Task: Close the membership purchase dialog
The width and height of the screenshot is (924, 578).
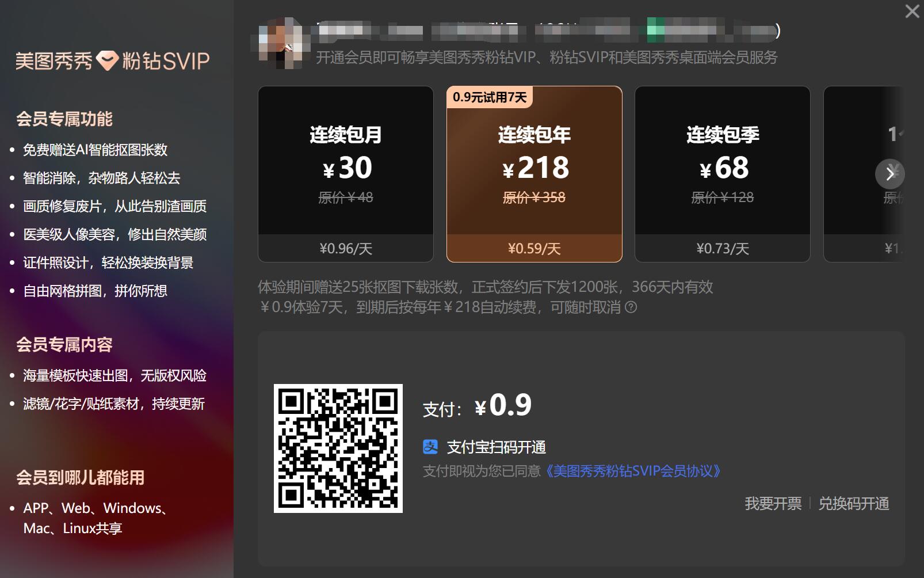Action: point(912,11)
